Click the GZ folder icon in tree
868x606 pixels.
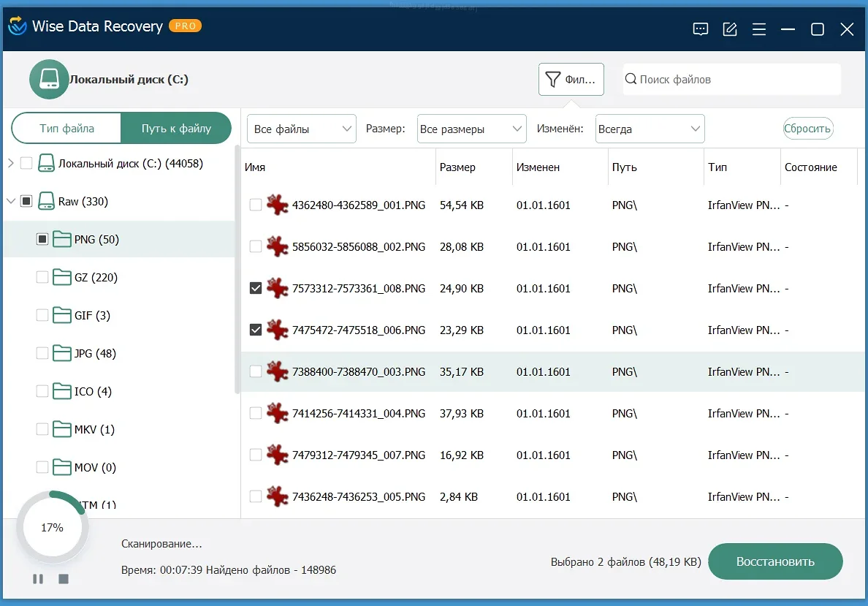[x=61, y=278]
